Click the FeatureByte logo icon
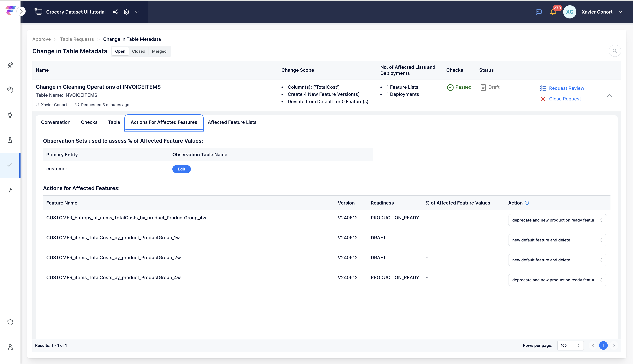This screenshot has width=633, height=364. pyautogui.click(x=10, y=11)
